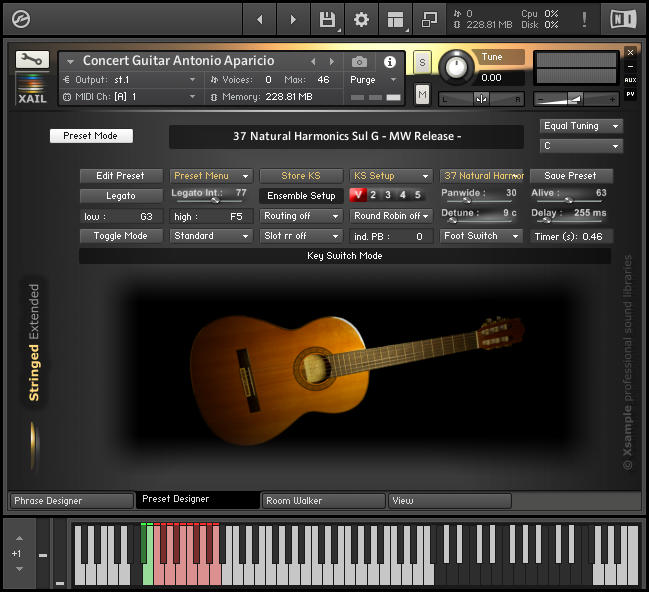The width and height of the screenshot is (649, 592).
Task: Click the AUX sends button
Action: click(630, 80)
